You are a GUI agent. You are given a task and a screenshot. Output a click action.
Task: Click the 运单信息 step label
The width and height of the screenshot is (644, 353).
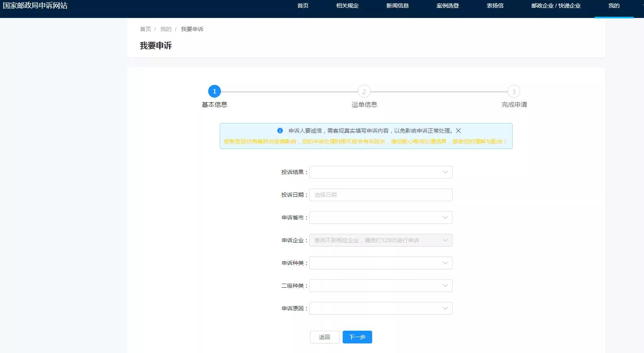tap(364, 104)
